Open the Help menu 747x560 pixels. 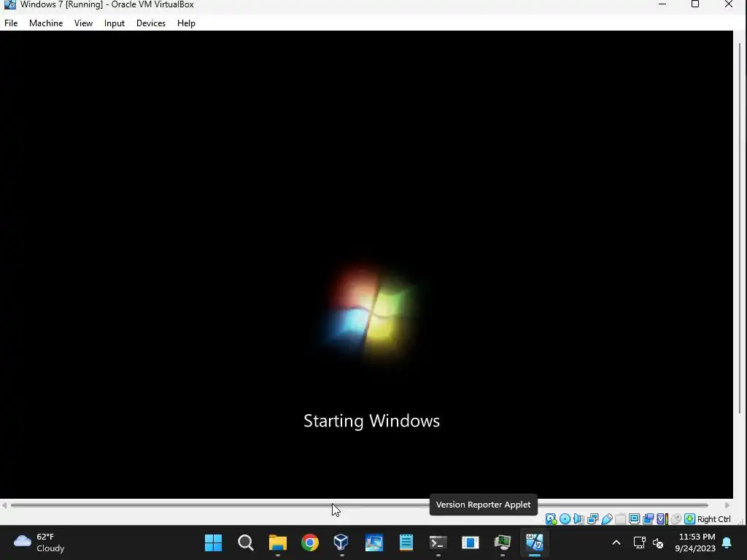click(x=186, y=23)
